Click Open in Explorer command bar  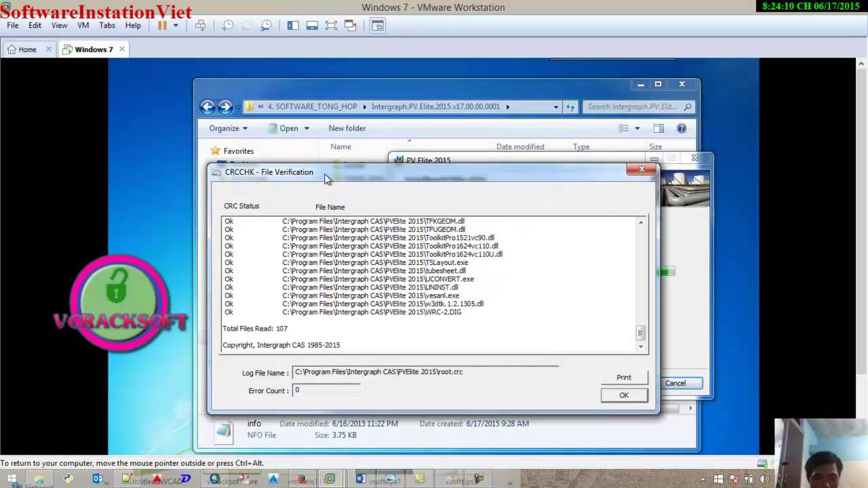tap(283, 128)
